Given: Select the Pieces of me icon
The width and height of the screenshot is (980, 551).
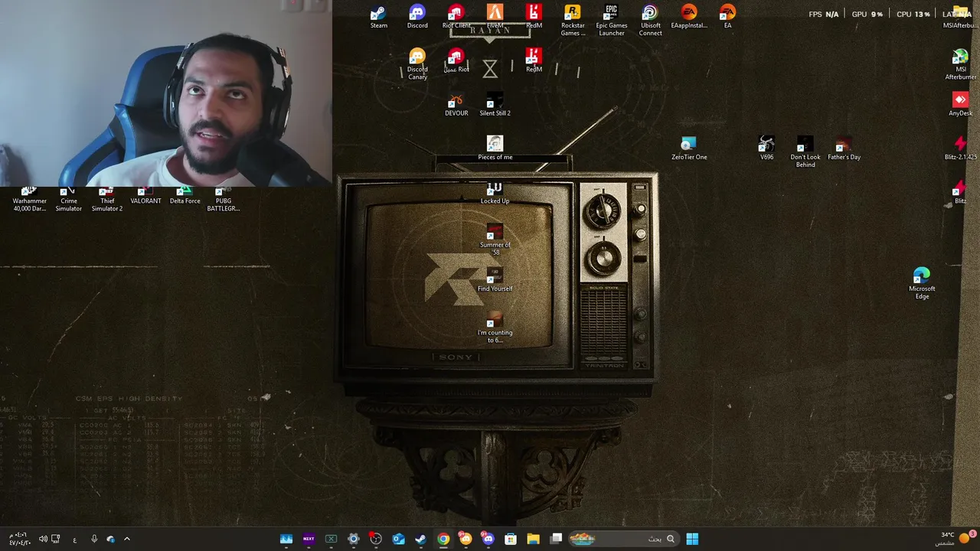Looking at the screenshot, I should tap(495, 148).
